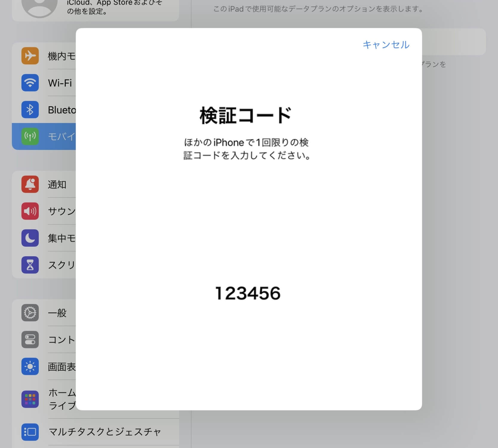The width and height of the screenshot is (498, 448).
Task: Open the 一般 settings row
Action: pos(57,313)
